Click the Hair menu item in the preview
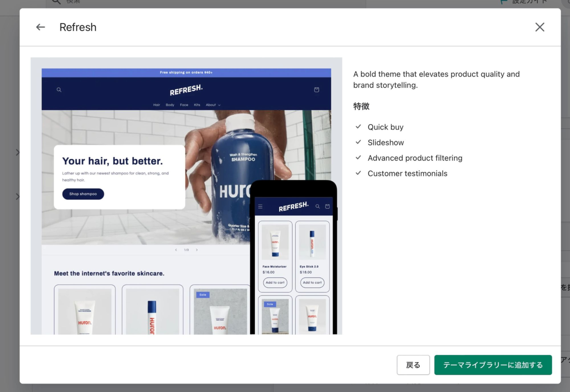 coord(157,105)
